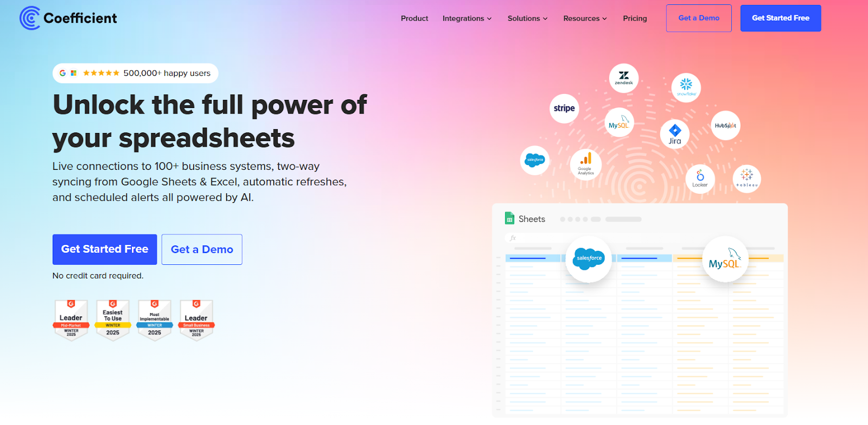868x425 pixels.
Task: Select the Tableau integration icon
Action: [747, 179]
